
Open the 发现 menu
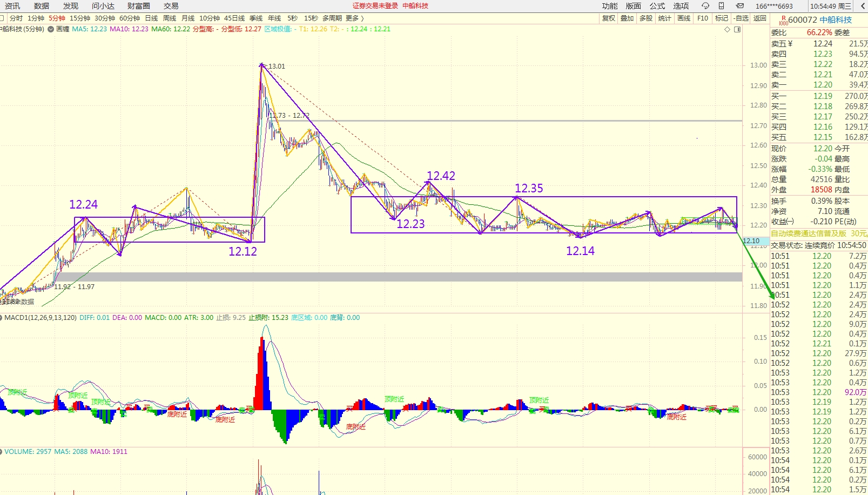click(71, 6)
